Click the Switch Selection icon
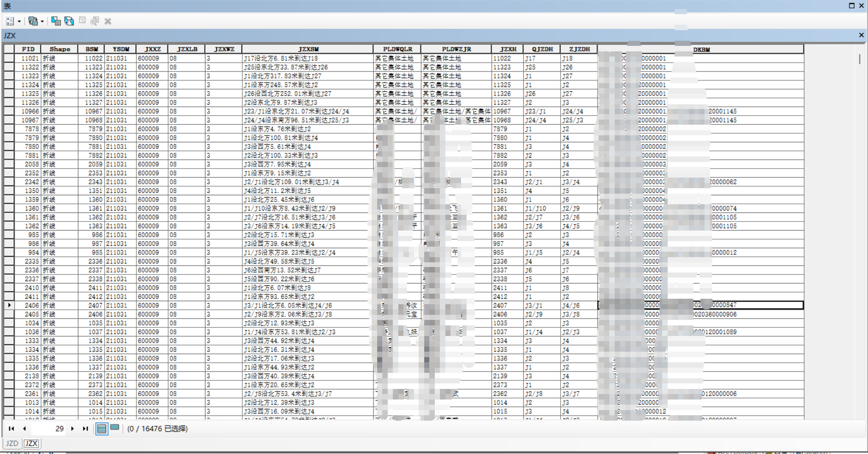The height and width of the screenshot is (454, 868). pos(69,21)
